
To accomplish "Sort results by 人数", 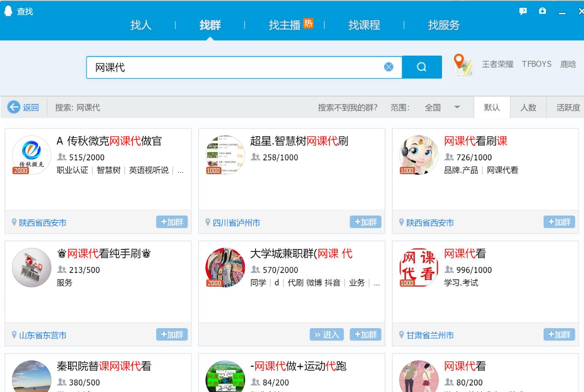I will pos(528,108).
